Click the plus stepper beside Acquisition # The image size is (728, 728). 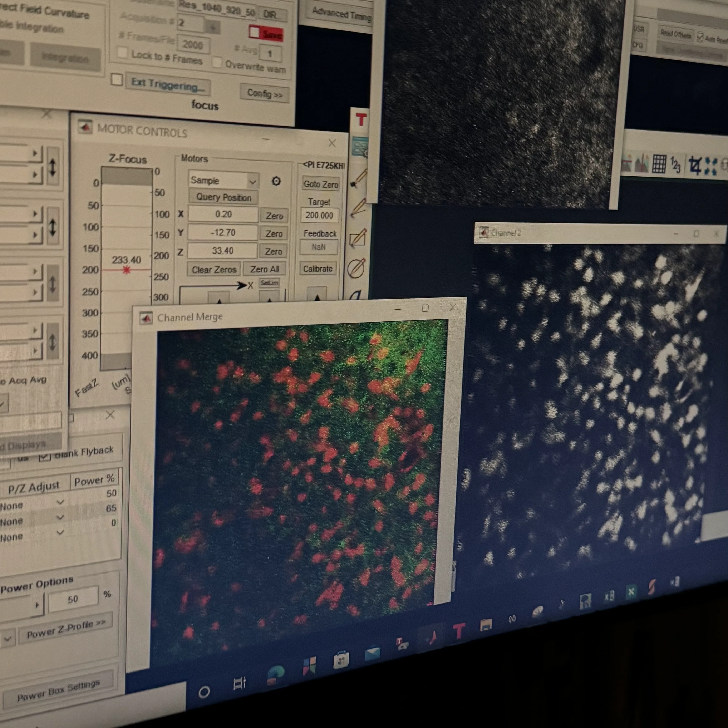[213, 28]
